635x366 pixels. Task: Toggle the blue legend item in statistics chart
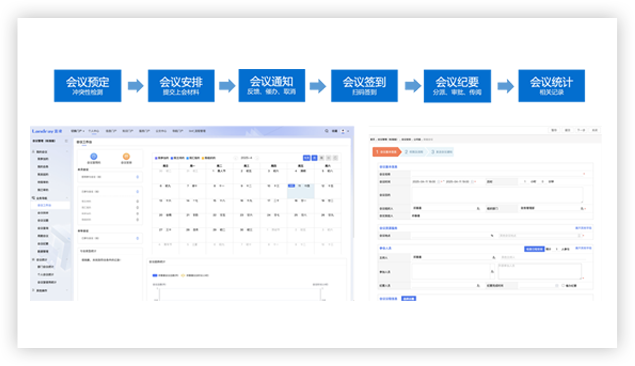(x=165, y=275)
